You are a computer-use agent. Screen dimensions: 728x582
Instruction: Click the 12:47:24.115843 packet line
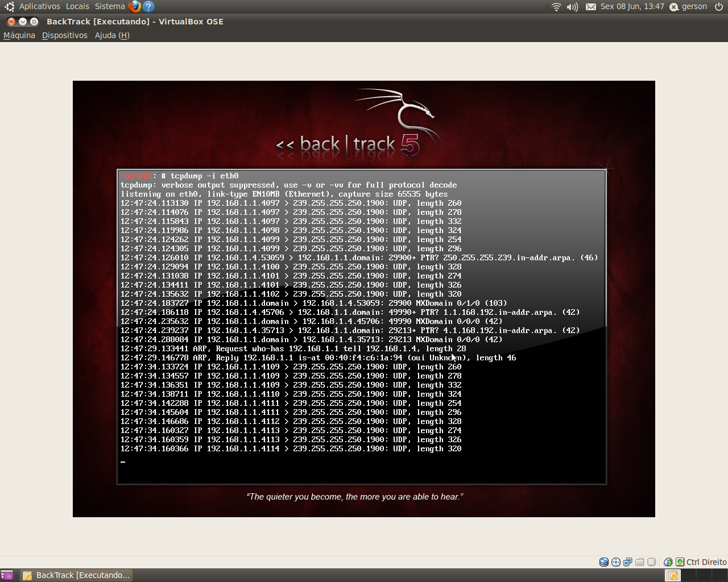click(291, 222)
